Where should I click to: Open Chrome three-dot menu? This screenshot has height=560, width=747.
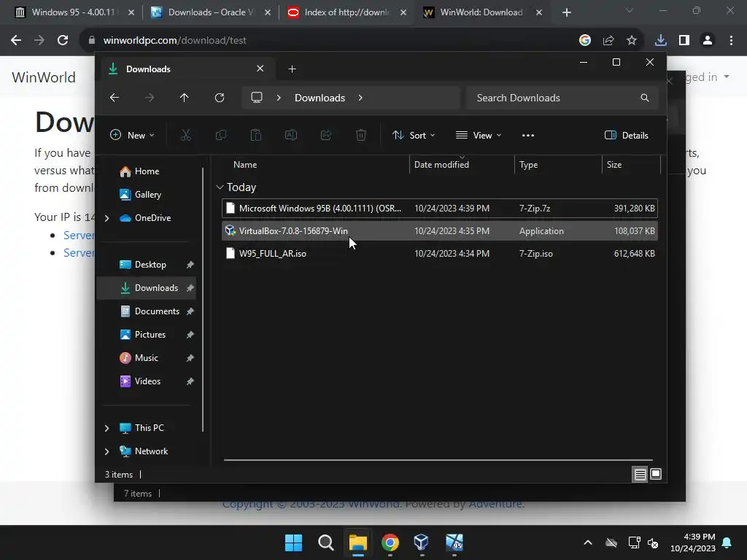pos(731,41)
